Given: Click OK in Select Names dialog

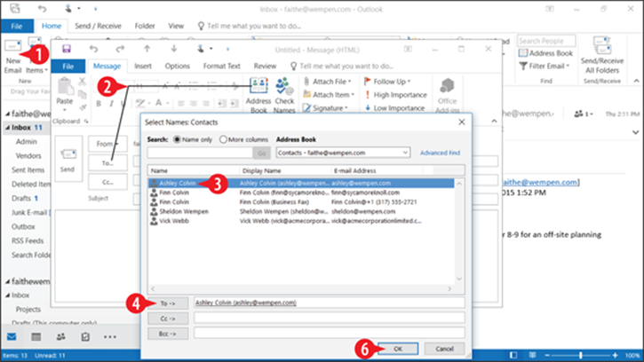Looking at the screenshot, I should pos(398,349).
